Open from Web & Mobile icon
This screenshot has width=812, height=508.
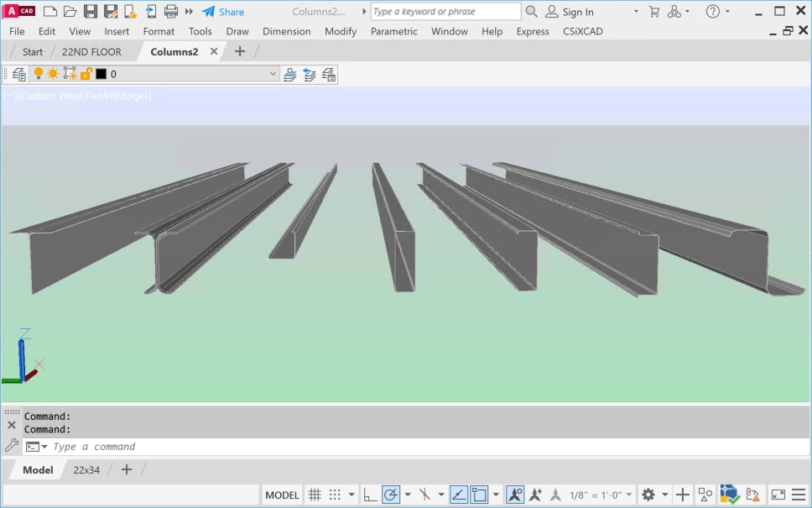pyautogui.click(x=131, y=12)
